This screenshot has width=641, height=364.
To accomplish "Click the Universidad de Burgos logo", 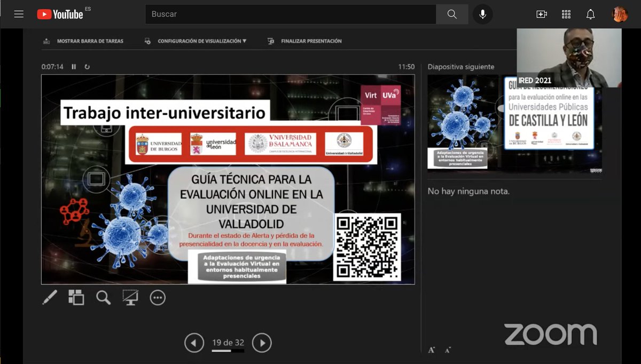I will (x=159, y=144).
